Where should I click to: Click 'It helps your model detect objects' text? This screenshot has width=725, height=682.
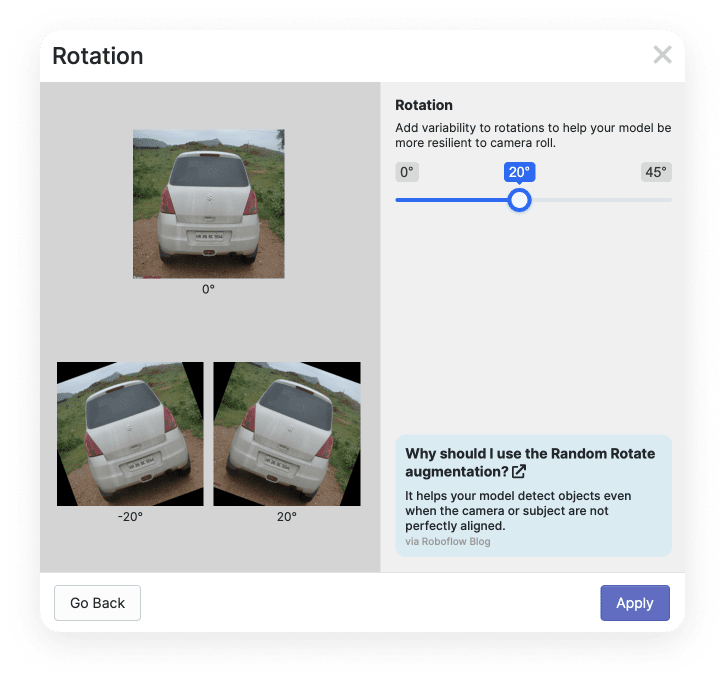click(518, 510)
